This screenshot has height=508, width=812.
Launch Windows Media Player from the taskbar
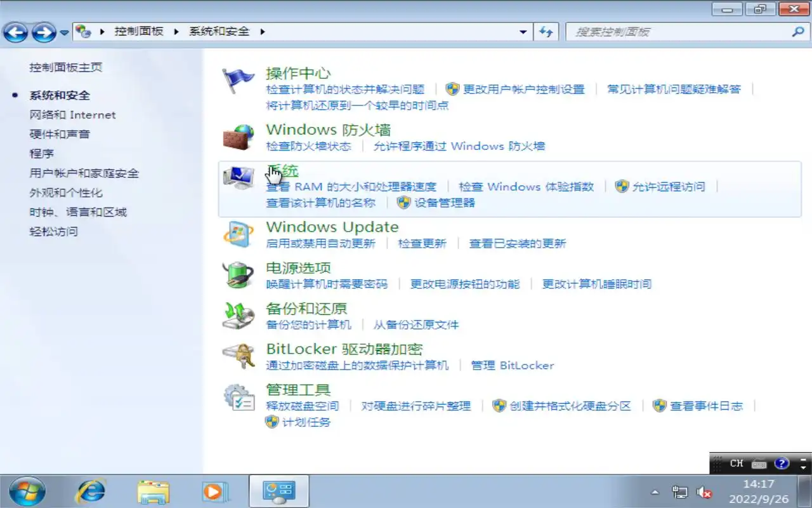point(214,491)
